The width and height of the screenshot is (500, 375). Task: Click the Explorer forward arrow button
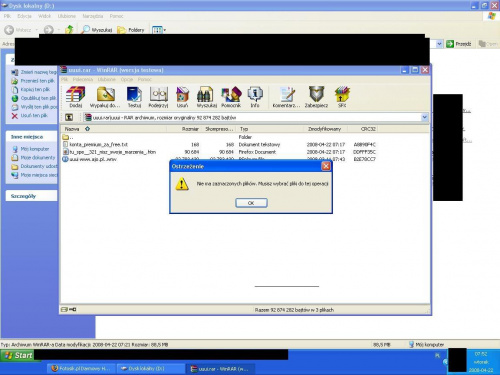49,30
